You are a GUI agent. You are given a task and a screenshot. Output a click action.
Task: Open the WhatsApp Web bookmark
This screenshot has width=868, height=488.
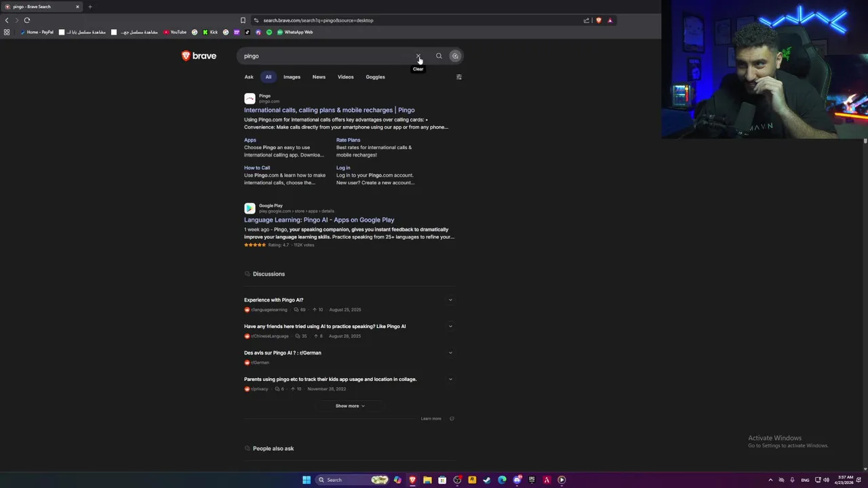click(x=295, y=33)
